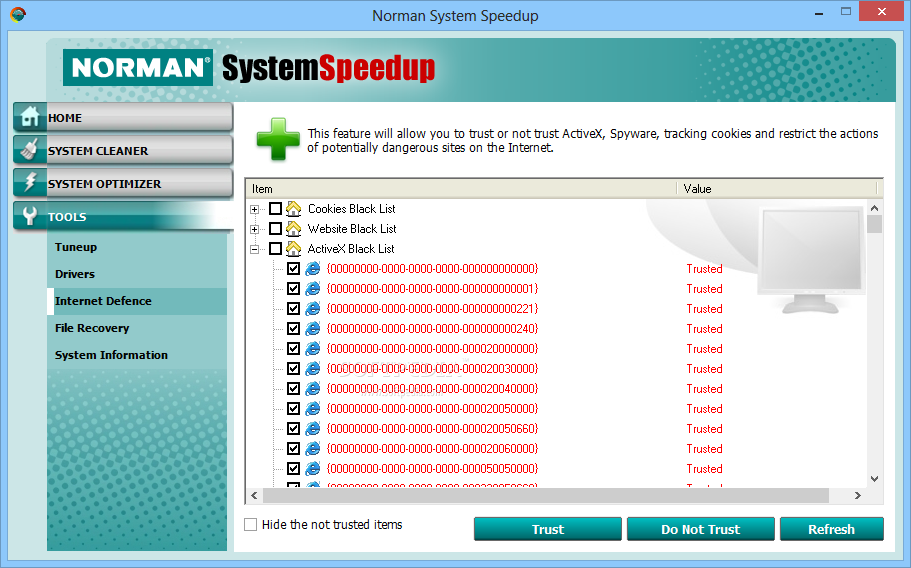Screen dimensions: 911x568
Task: Expand the Website Black List node
Action: point(254,229)
